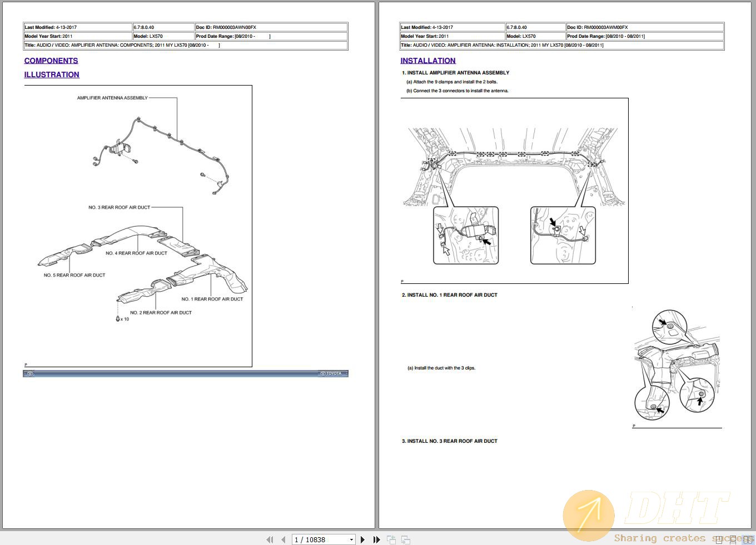
Task: Open page number dropdown arrow
Action: (x=351, y=539)
